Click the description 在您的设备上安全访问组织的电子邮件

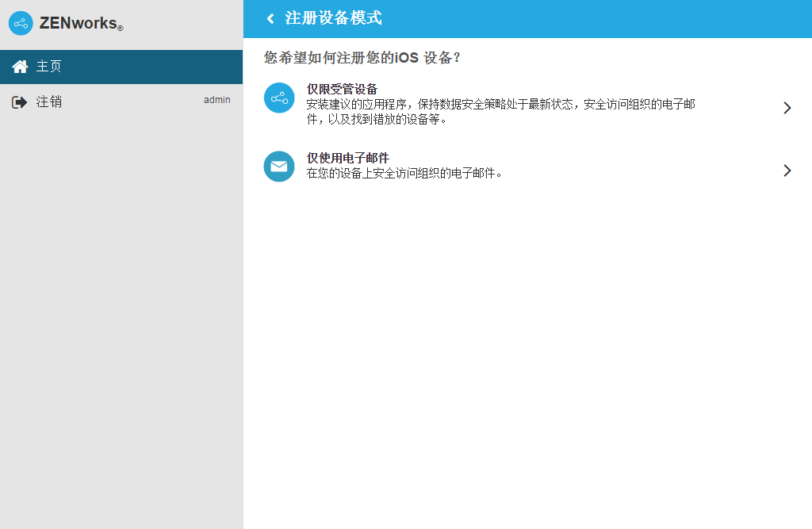404,173
